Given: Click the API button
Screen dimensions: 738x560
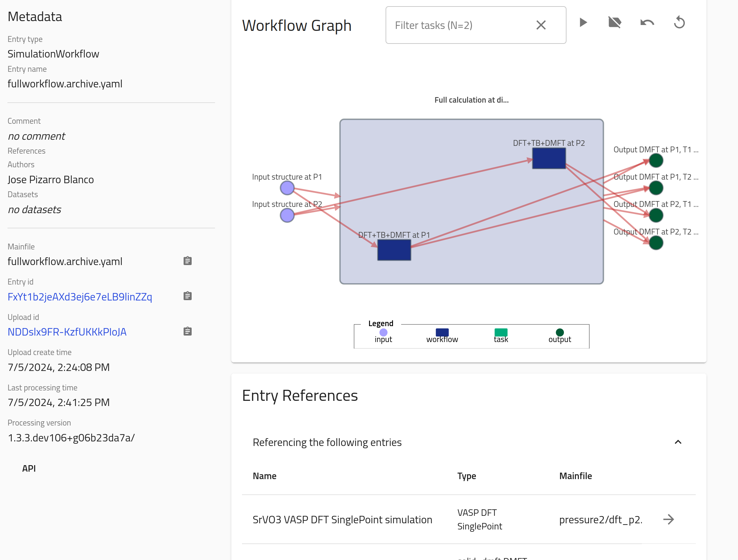Looking at the screenshot, I should 29,468.
